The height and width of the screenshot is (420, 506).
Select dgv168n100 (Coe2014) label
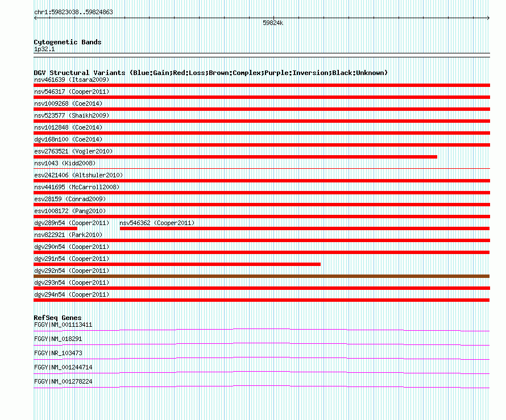tap(68, 139)
